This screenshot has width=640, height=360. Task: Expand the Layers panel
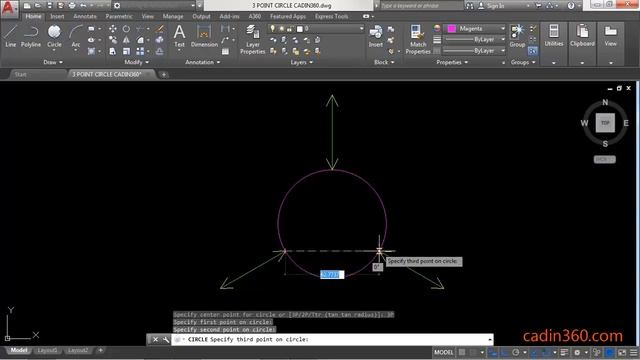coord(302,62)
